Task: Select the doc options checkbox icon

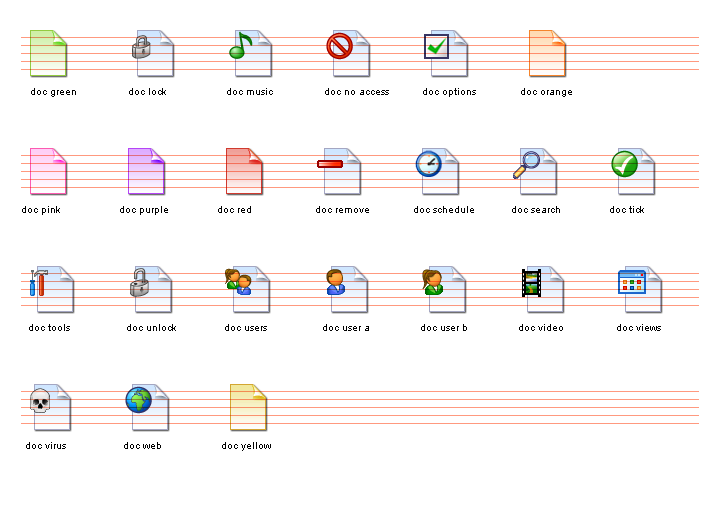Action: tap(437, 47)
